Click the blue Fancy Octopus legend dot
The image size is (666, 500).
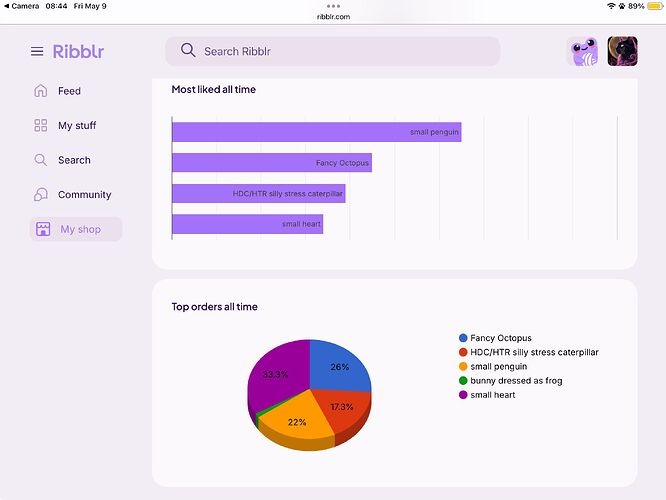coord(463,338)
